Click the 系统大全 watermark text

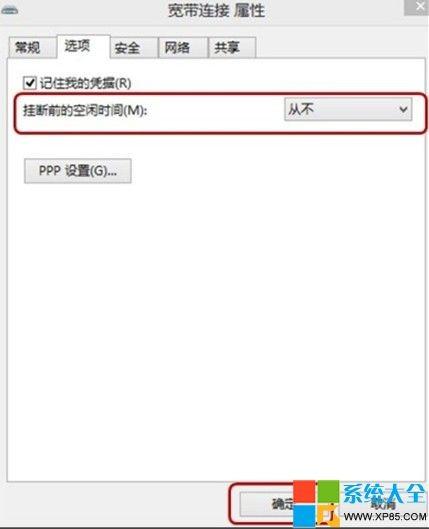click(x=384, y=493)
